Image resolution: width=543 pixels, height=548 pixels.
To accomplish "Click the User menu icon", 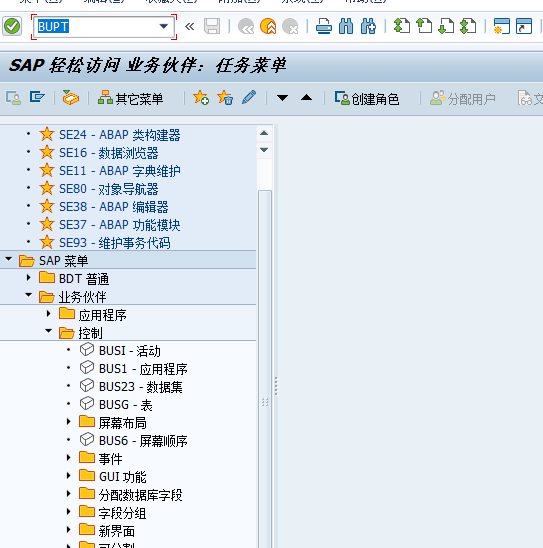I will [x=14, y=98].
